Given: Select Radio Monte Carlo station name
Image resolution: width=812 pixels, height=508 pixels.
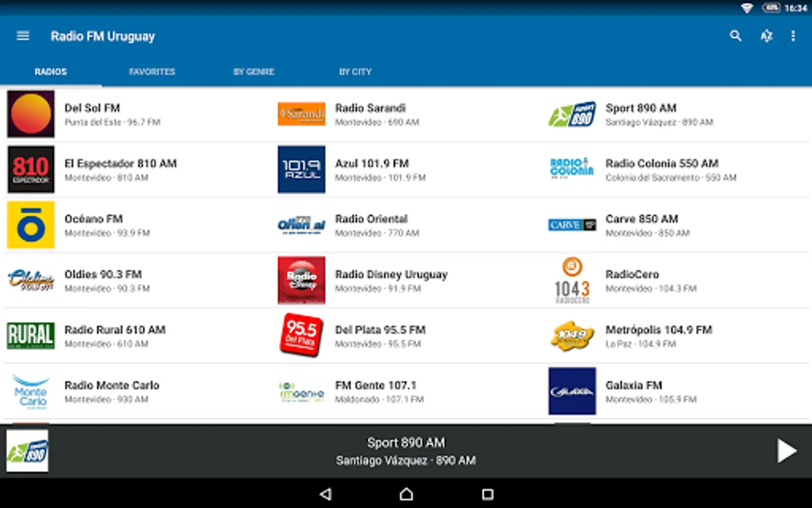Looking at the screenshot, I should pos(112,385).
